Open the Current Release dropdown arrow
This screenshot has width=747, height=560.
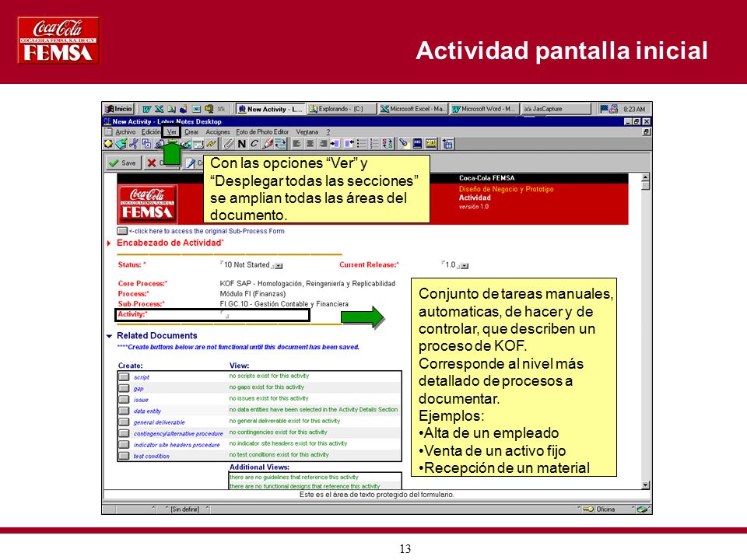(465, 266)
